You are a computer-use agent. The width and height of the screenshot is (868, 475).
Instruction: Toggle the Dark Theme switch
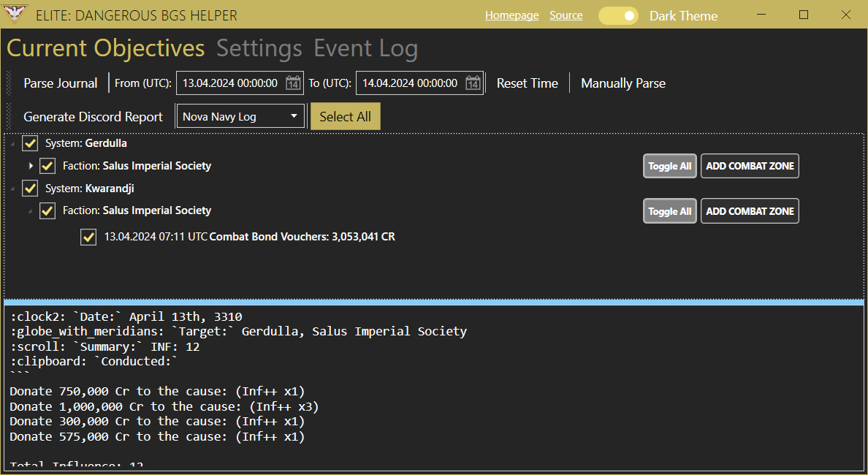tap(618, 15)
